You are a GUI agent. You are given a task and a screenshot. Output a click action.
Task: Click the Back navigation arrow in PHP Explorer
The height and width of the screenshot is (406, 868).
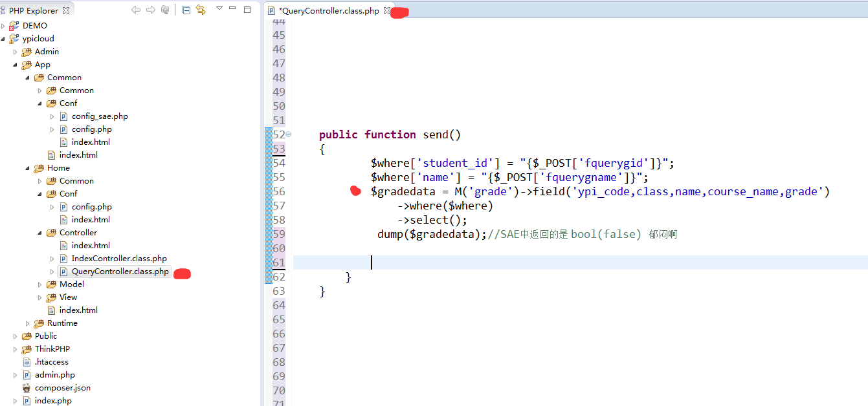[x=135, y=10]
